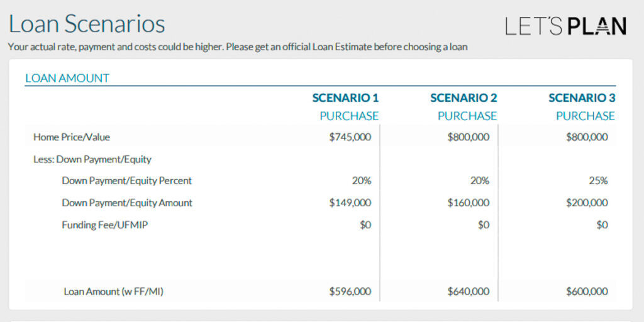
Task: Click the Home Price/Value row label
Action: click(72, 137)
